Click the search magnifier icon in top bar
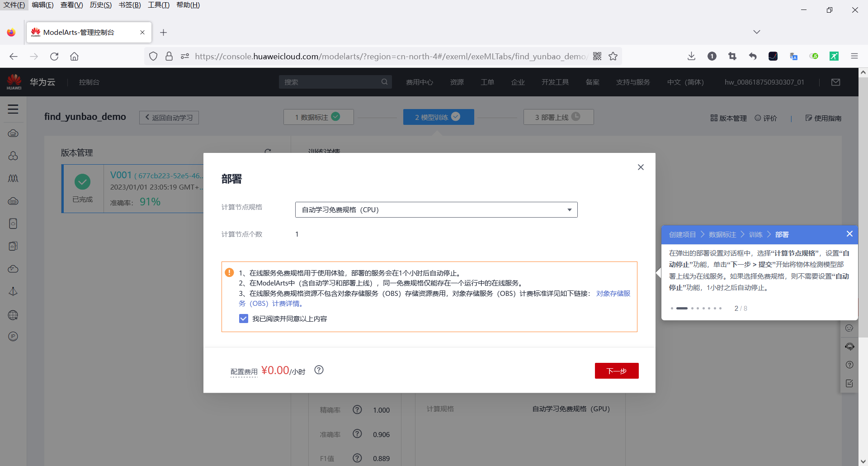Screen dimensions: 868x466 click(x=384, y=82)
